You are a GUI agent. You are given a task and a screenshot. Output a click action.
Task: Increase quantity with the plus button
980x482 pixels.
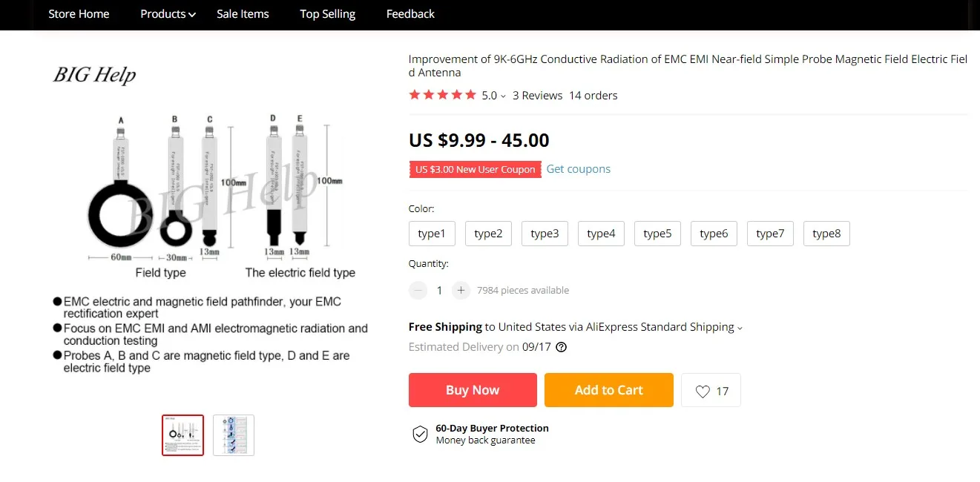tap(461, 290)
